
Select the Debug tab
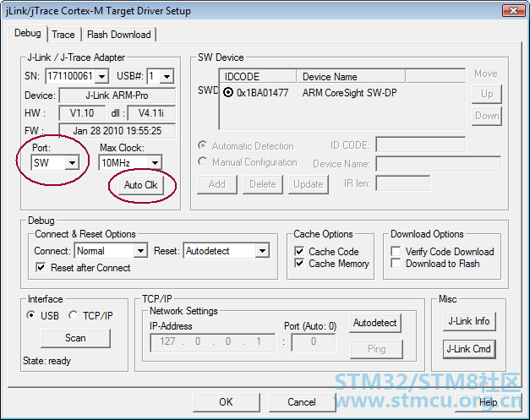click(x=28, y=33)
